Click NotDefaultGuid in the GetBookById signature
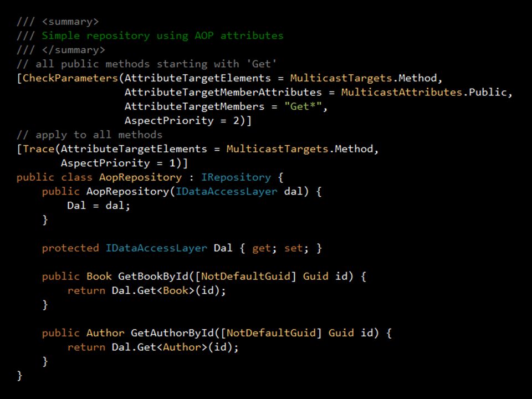This screenshot has width=532, height=399. pos(245,276)
